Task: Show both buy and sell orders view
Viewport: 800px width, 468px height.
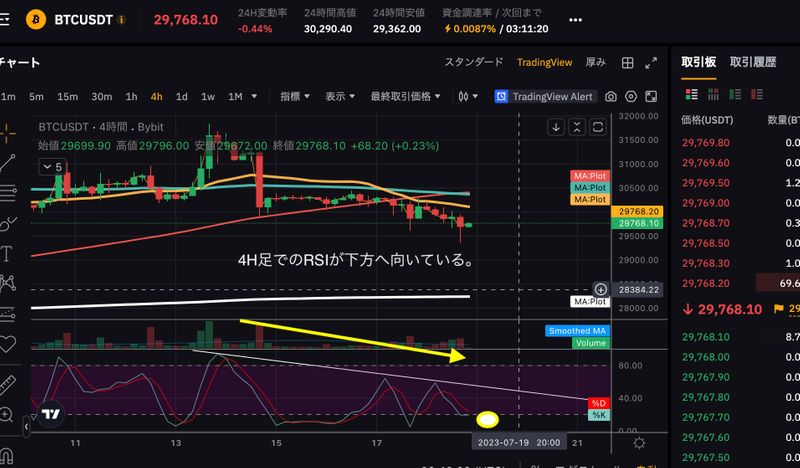Action: coord(691,95)
